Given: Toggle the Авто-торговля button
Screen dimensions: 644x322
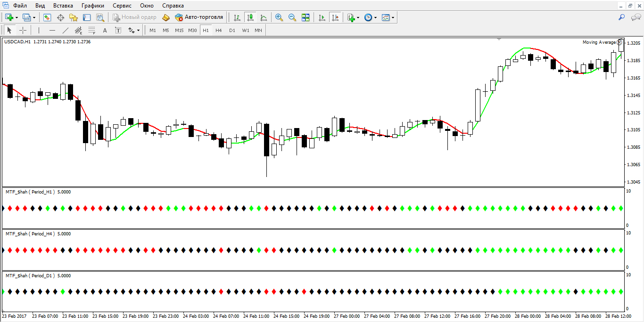Looking at the screenshot, I should [199, 17].
